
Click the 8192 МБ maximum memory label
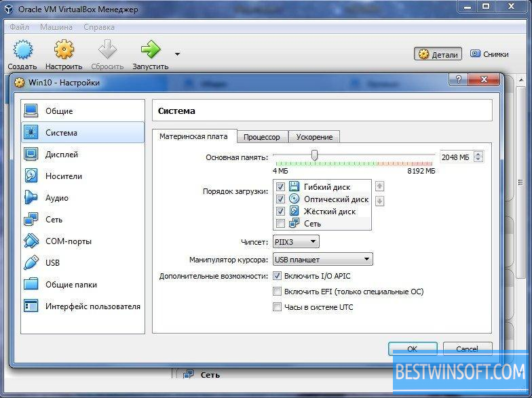[421, 171]
